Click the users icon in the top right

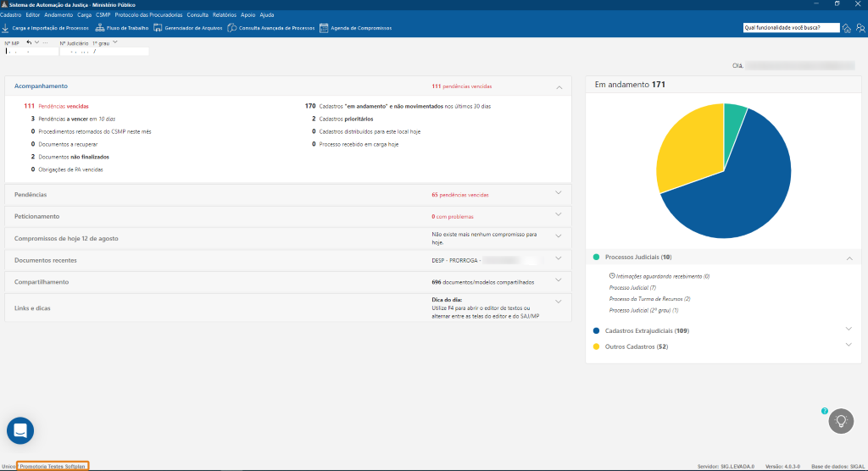860,28
